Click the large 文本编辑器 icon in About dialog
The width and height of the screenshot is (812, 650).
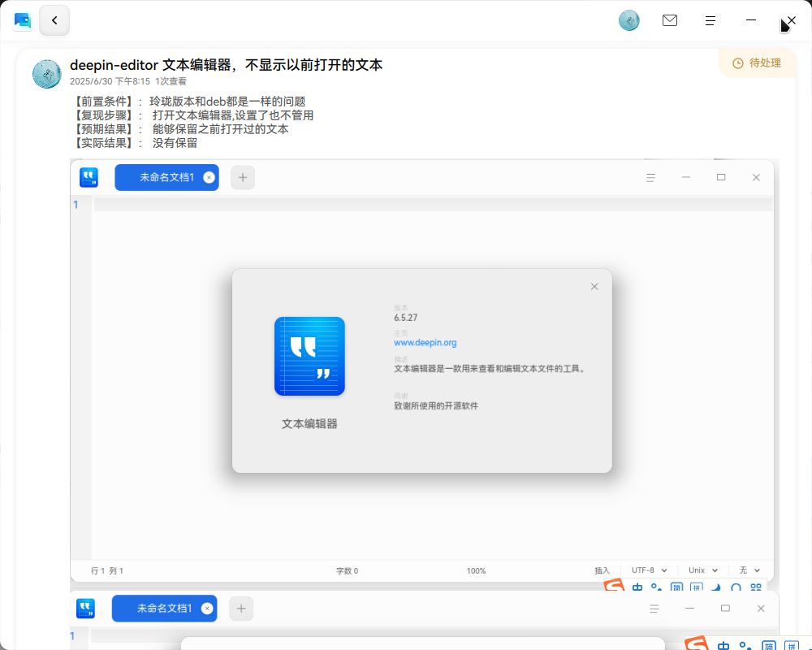(x=309, y=356)
